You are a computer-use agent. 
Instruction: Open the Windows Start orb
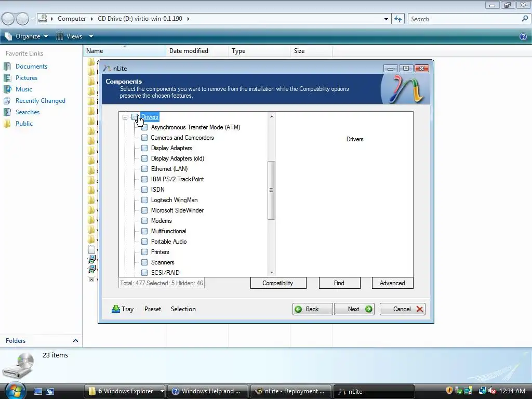15,391
